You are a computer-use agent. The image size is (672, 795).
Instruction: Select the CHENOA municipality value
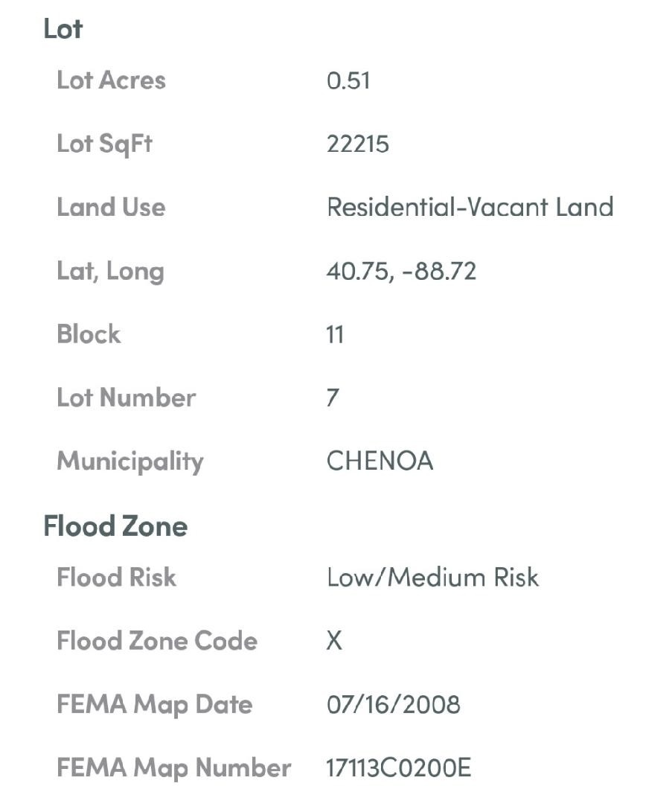pyautogui.click(x=380, y=462)
